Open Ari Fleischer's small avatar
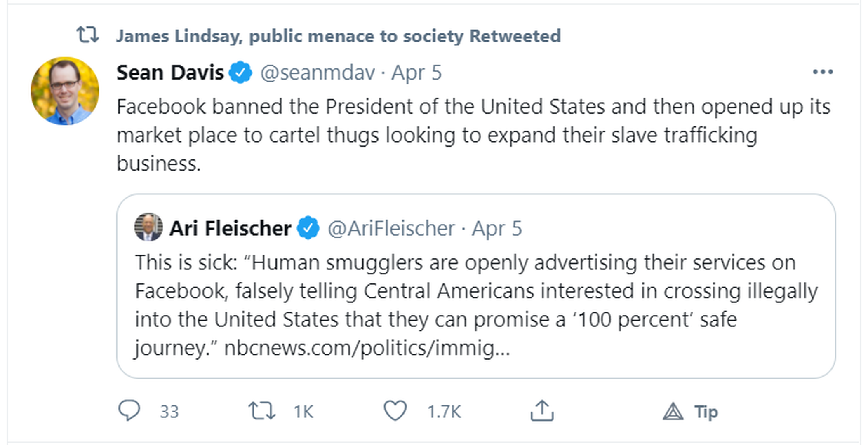 point(148,227)
